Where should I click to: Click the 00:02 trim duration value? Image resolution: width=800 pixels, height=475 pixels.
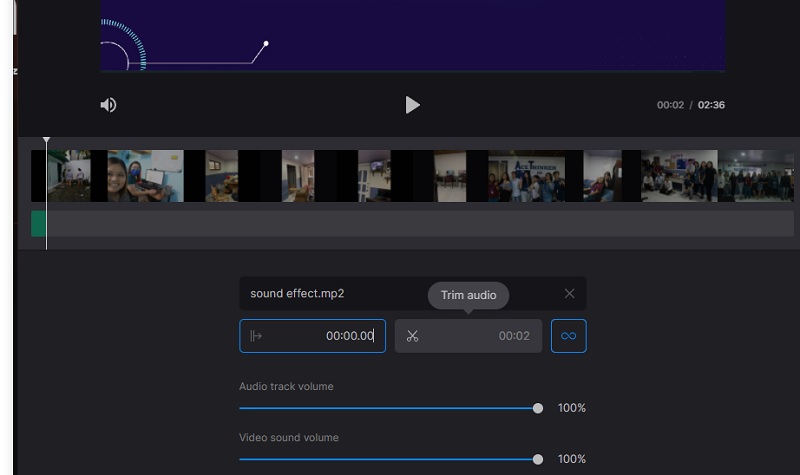click(514, 336)
